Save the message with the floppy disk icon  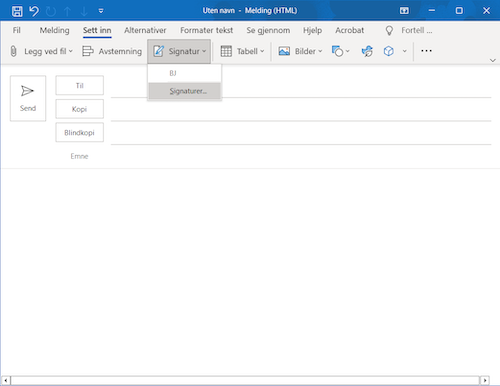17,11
